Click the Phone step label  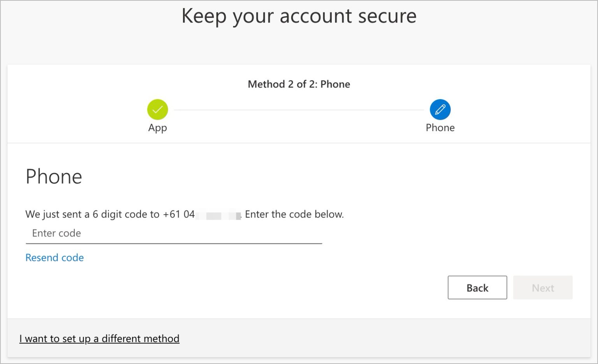tap(440, 128)
